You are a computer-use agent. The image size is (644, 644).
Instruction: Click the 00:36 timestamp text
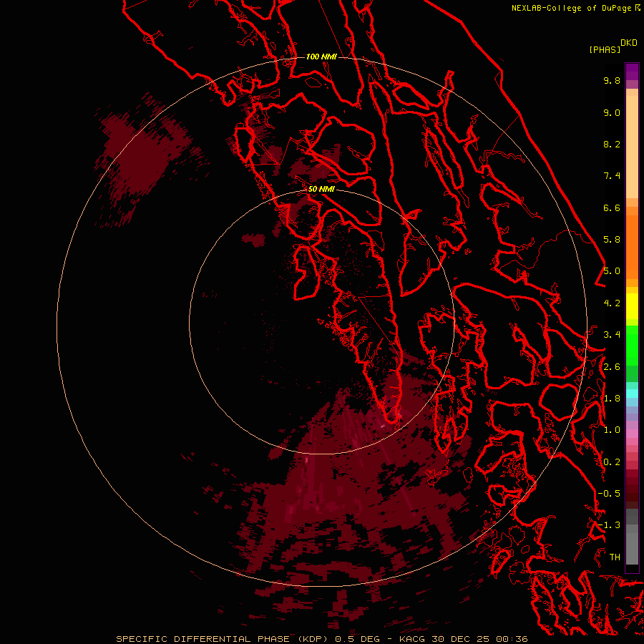point(512,639)
